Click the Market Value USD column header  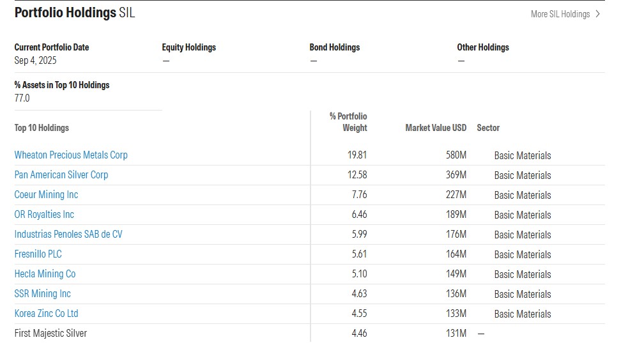[436, 128]
